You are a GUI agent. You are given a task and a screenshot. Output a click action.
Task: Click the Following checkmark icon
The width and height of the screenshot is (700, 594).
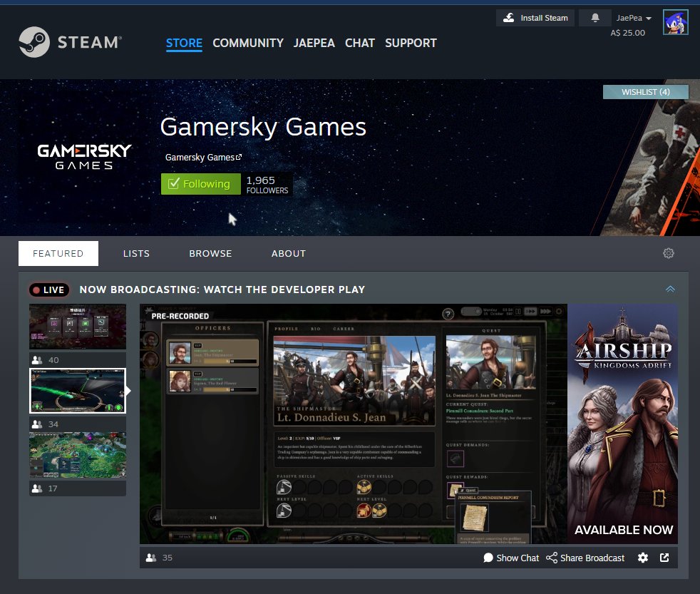click(173, 183)
